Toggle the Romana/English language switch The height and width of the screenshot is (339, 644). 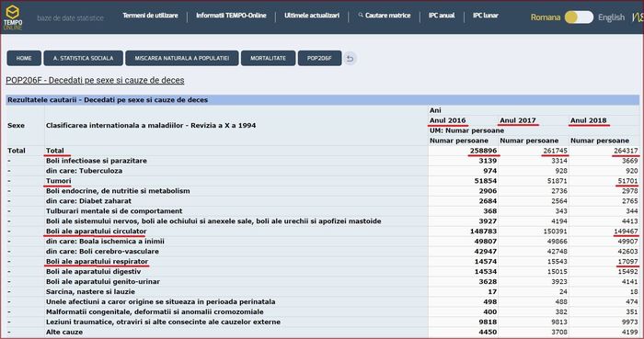[579, 17]
